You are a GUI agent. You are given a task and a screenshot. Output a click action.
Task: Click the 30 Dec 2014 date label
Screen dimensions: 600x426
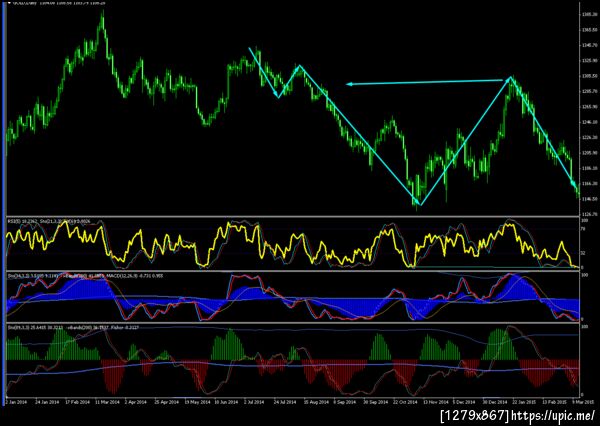pyautogui.click(x=495, y=402)
